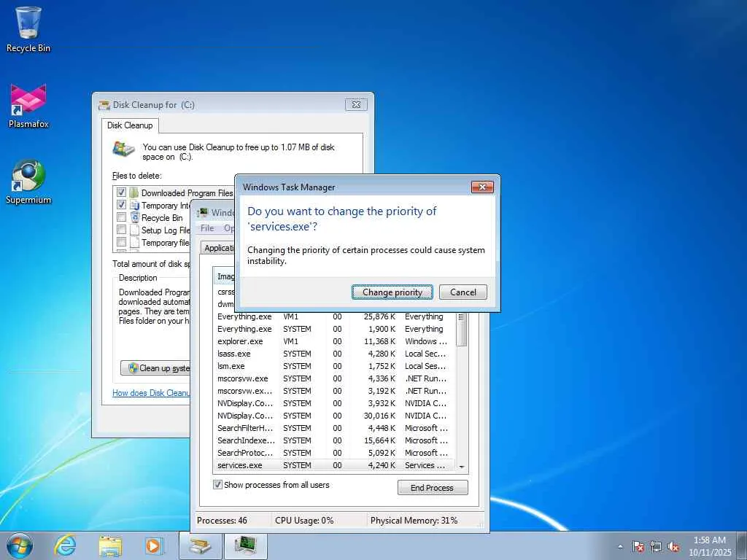747x560 pixels.
Task: Switch to Task Manager taskbar button
Action: coord(245,545)
